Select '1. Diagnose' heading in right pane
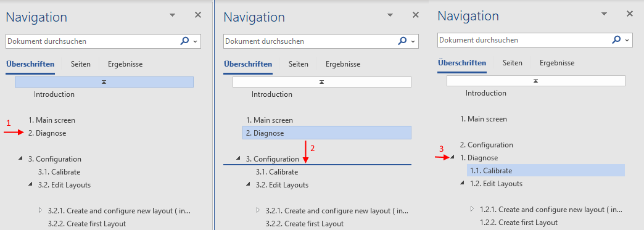The height and width of the screenshot is (230, 644). [479, 158]
